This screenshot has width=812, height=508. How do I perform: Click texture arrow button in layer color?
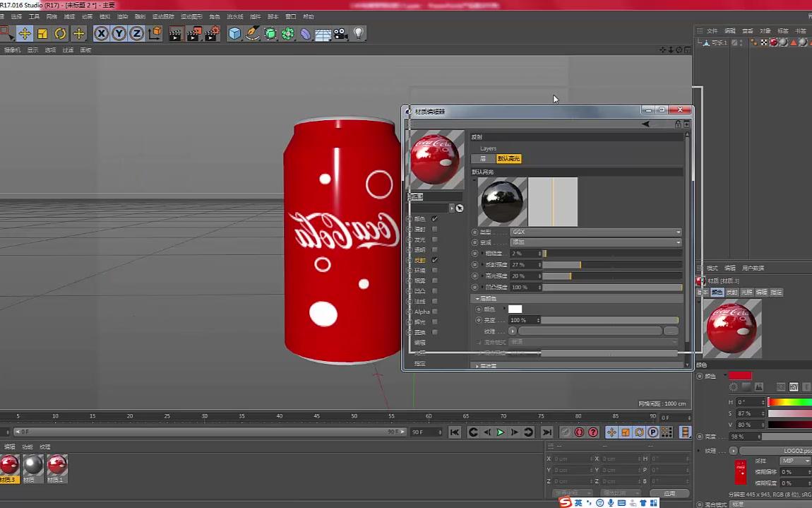513,331
